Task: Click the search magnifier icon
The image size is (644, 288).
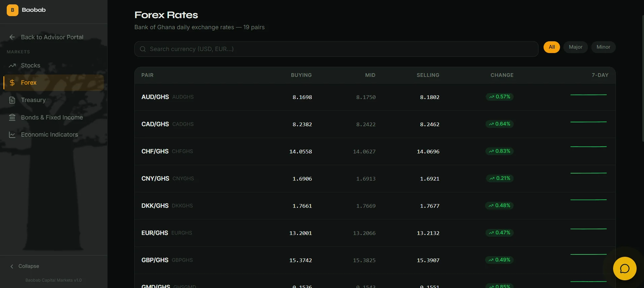Action: (x=143, y=49)
